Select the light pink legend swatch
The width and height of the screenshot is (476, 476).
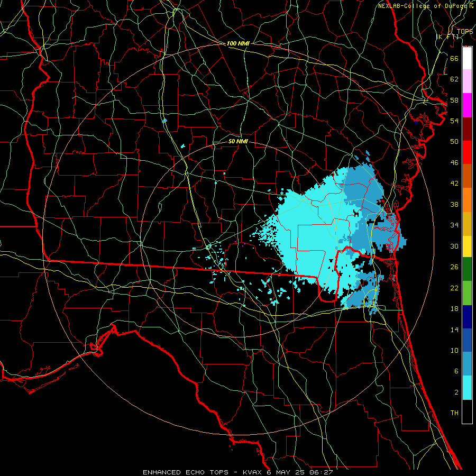click(x=467, y=81)
